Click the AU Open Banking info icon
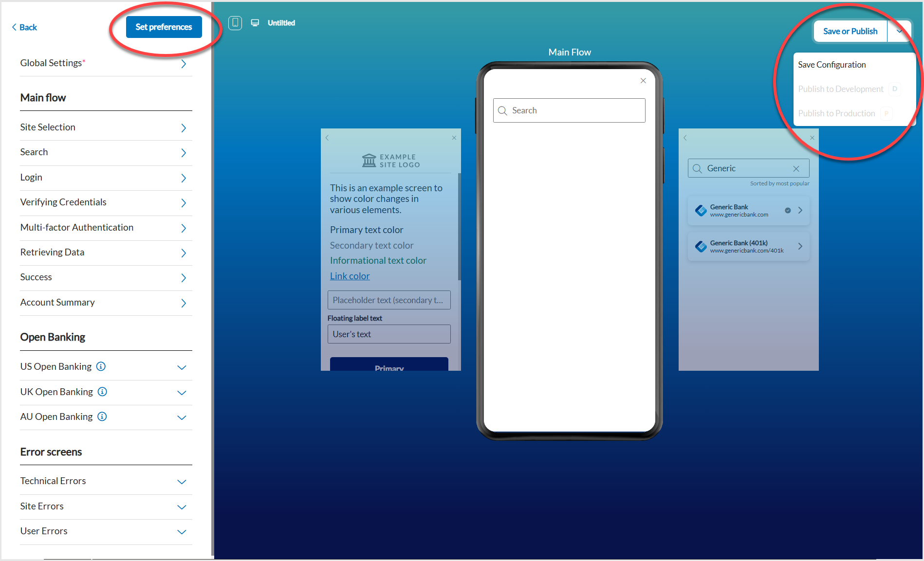924x561 pixels. (102, 416)
